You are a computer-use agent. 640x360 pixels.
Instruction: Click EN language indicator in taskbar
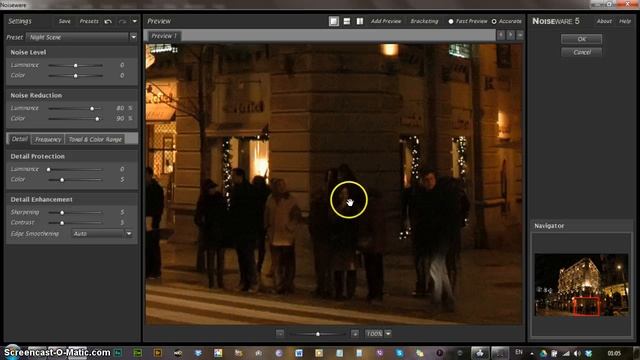coord(519,352)
